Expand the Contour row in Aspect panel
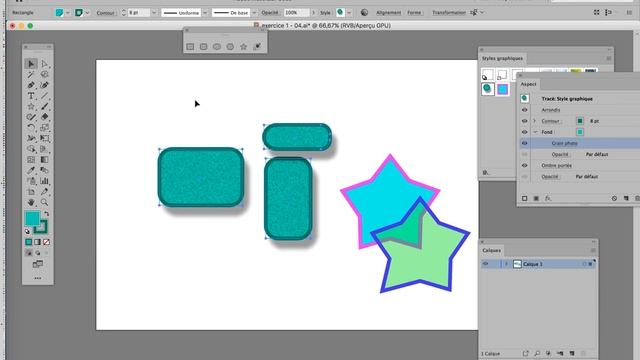 [x=535, y=121]
